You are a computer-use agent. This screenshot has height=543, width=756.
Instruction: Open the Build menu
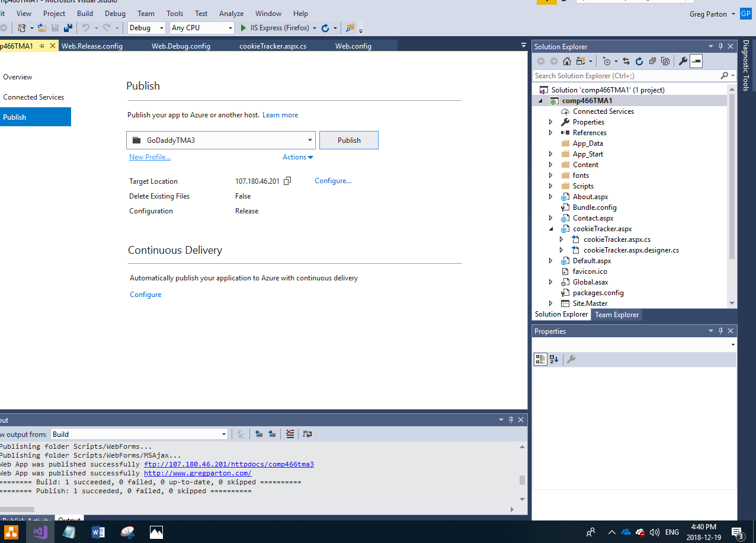85,13
